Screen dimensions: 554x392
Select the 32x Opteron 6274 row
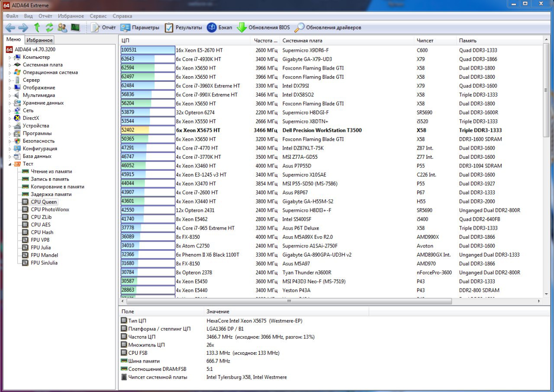(x=331, y=112)
